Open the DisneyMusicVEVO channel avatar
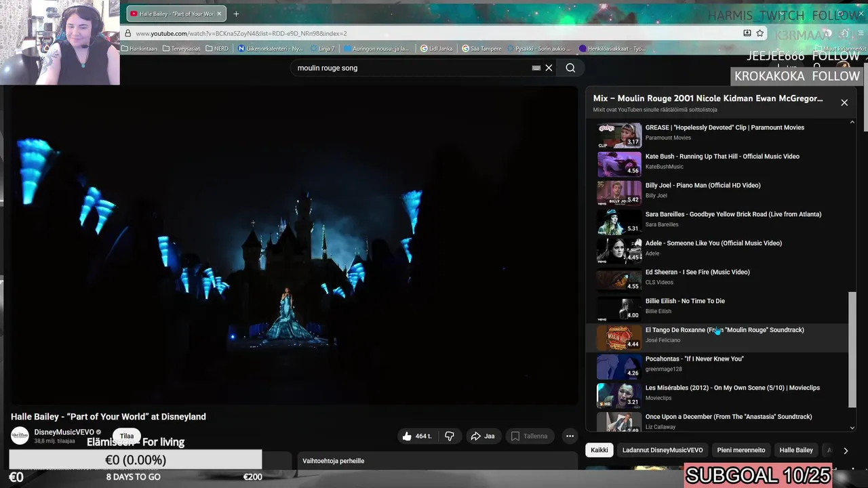Image resolution: width=868 pixels, height=488 pixels. [x=20, y=436]
